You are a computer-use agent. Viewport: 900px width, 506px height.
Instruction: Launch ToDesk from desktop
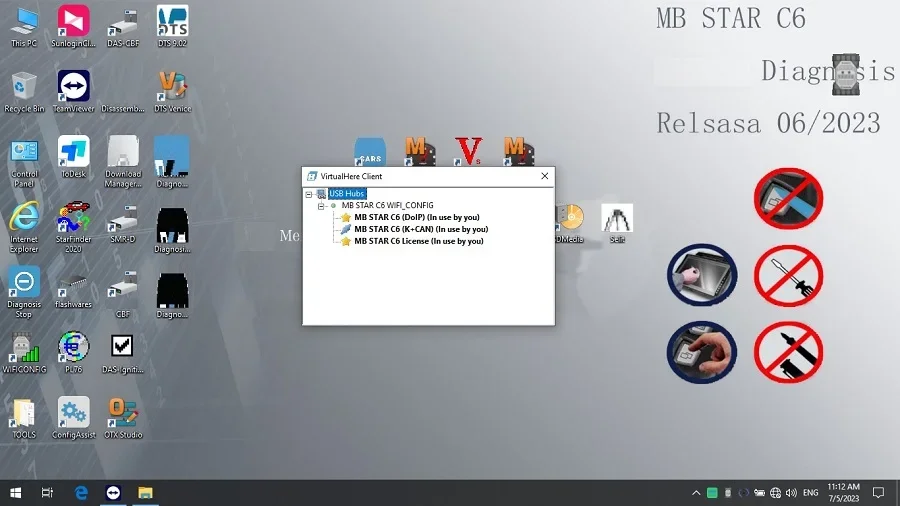(x=73, y=157)
